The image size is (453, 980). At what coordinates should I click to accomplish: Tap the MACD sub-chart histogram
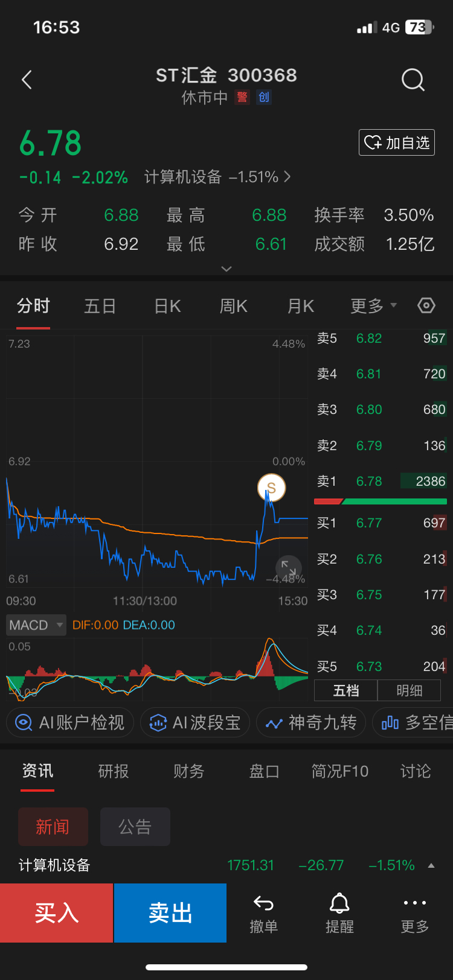[x=157, y=669]
